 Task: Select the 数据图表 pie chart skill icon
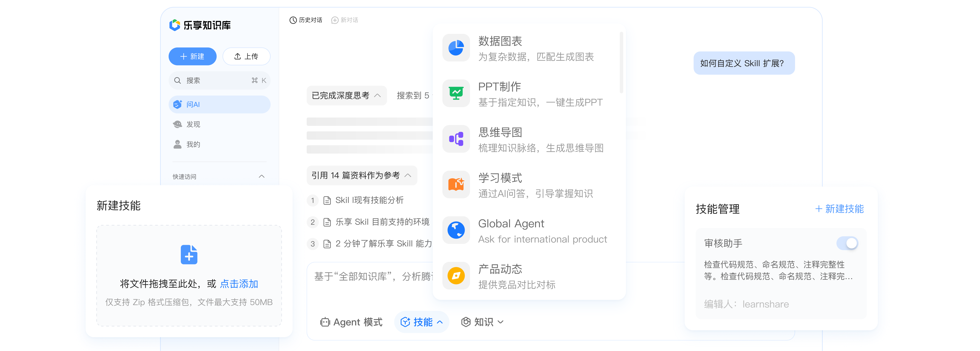click(456, 48)
